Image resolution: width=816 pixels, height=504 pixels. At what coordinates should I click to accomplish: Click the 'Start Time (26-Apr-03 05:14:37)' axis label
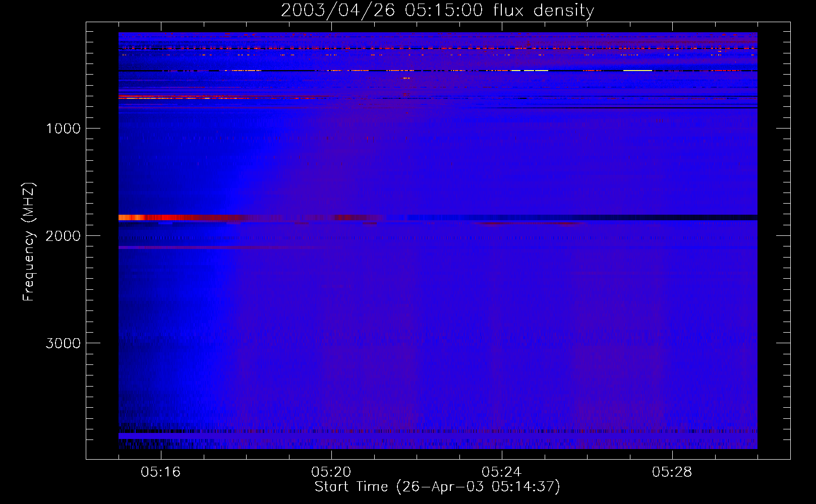coord(437,487)
